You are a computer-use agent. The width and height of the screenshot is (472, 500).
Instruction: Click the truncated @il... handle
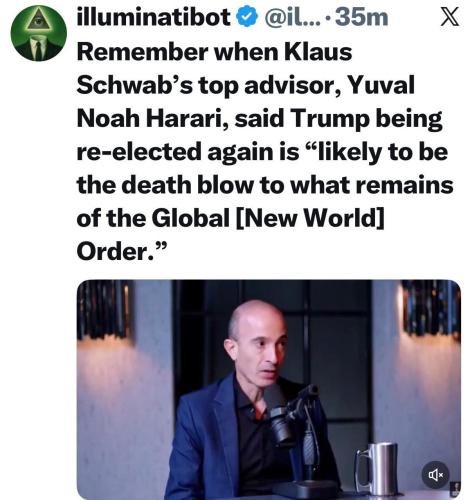click(293, 17)
